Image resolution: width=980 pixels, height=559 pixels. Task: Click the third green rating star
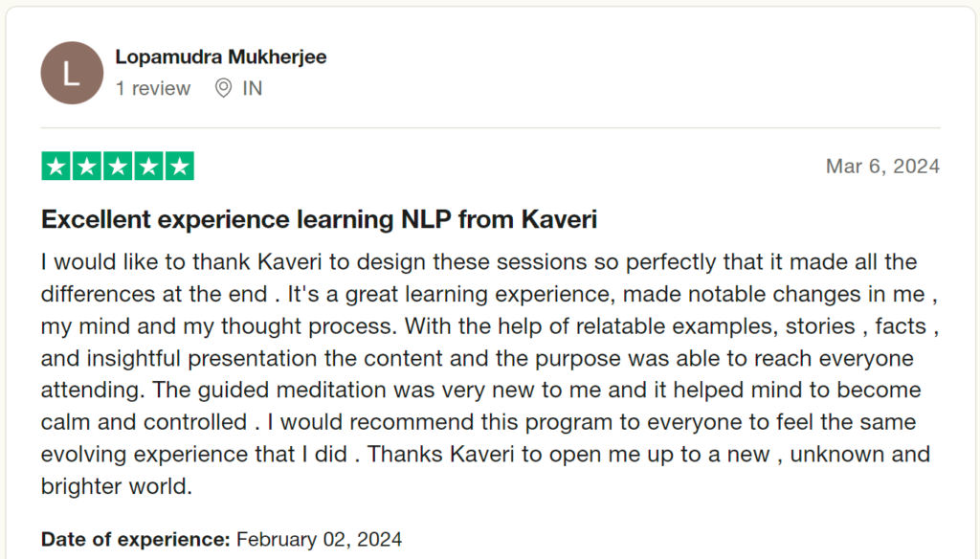coord(118,167)
